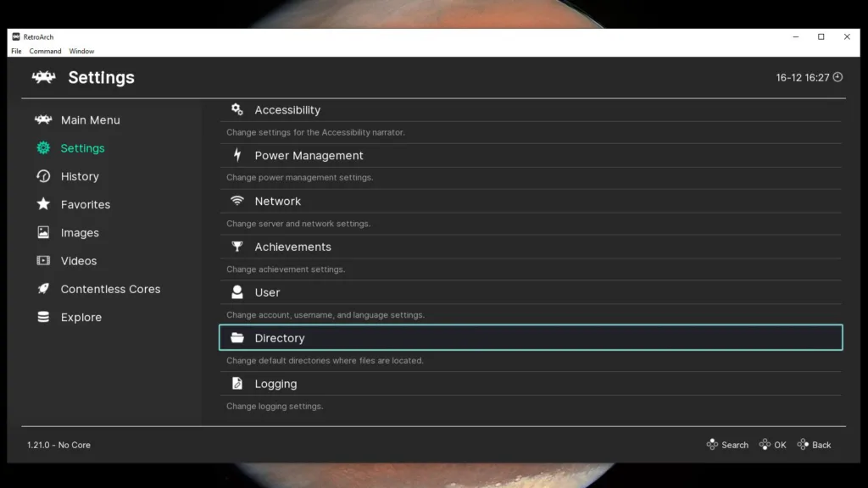Select the Favorites star icon in the sidebar

click(x=43, y=204)
